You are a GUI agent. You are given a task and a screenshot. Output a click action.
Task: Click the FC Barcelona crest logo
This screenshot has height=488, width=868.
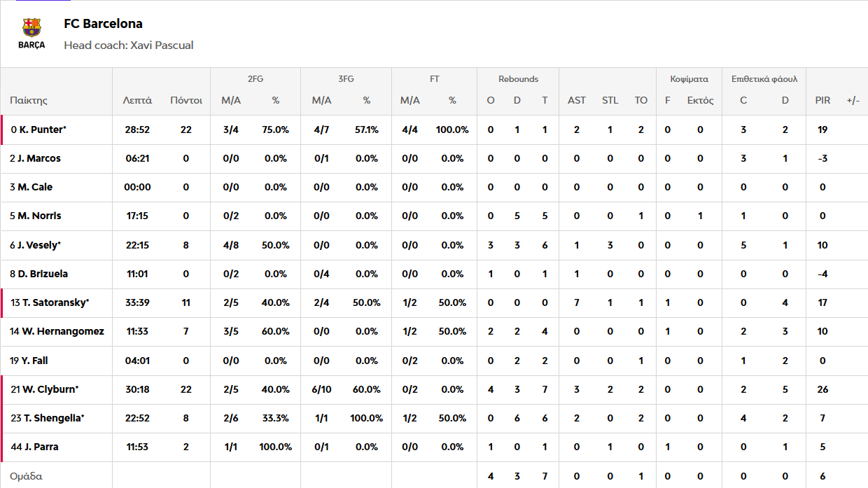click(31, 34)
